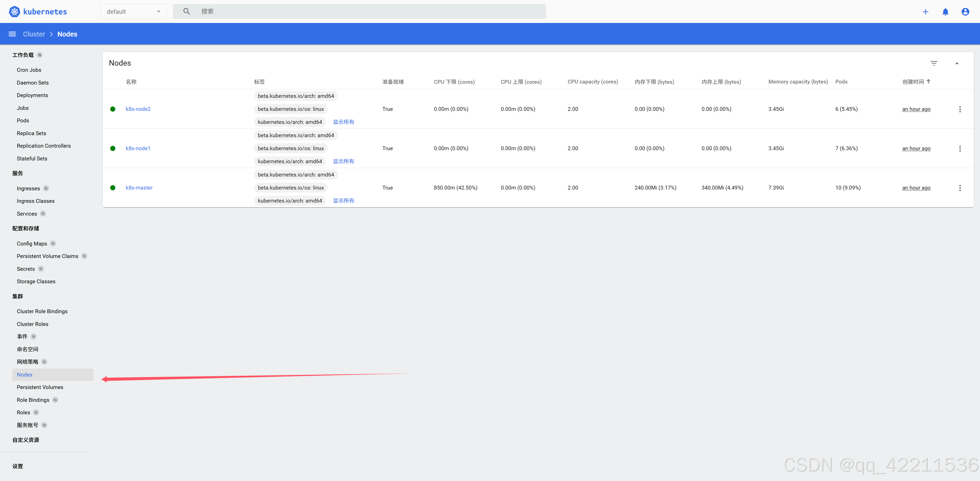Click the search magnifier icon
The height and width of the screenshot is (481, 980).
(x=186, y=11)
